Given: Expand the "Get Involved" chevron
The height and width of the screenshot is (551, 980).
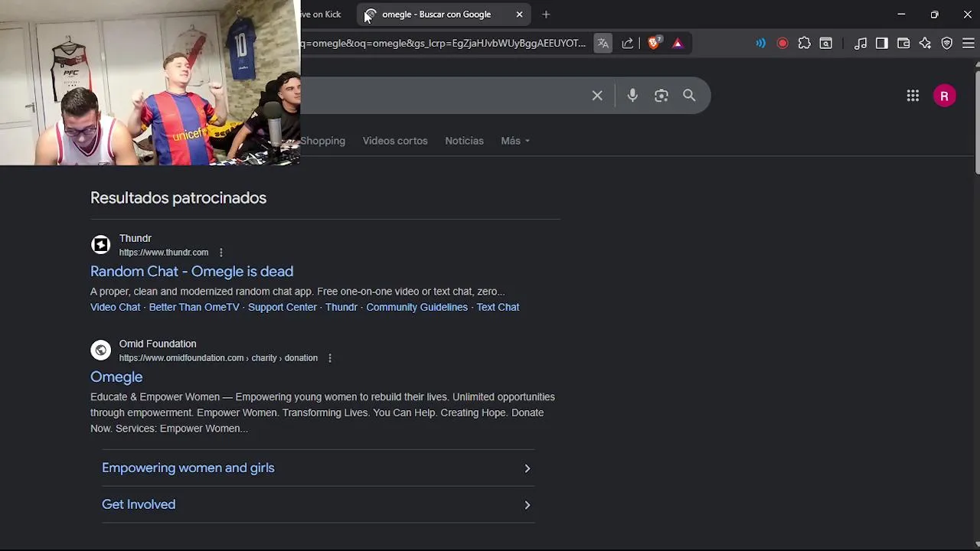Looking at the screenshot, I should click(x=528, y=505).
